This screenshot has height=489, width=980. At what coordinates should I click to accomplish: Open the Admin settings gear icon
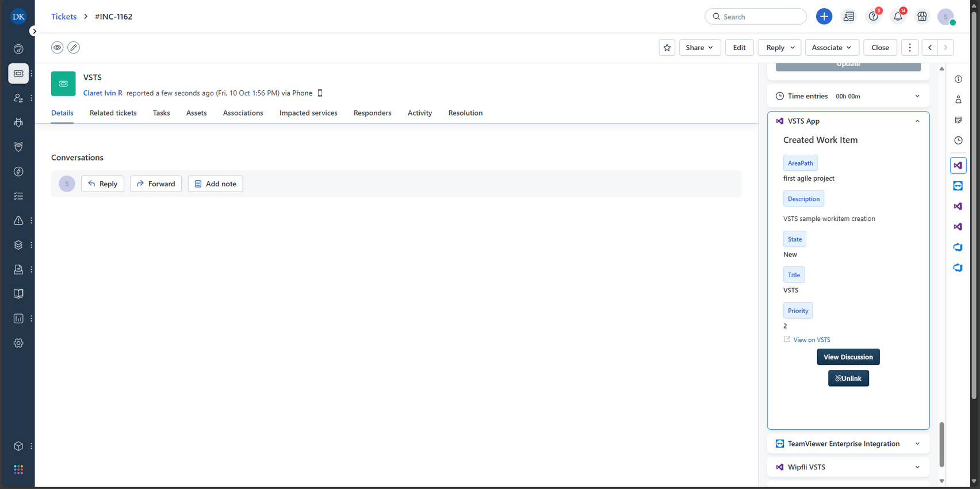[x=18, y=343]
